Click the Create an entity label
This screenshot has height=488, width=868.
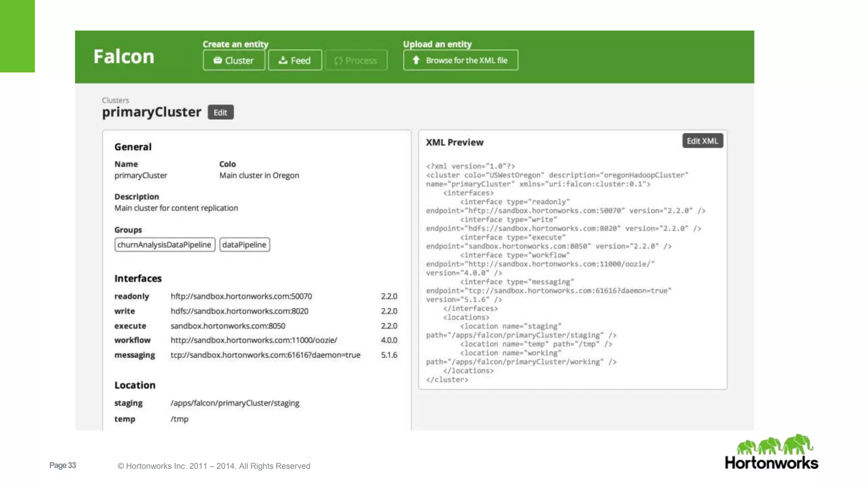(x=235, y=44)
